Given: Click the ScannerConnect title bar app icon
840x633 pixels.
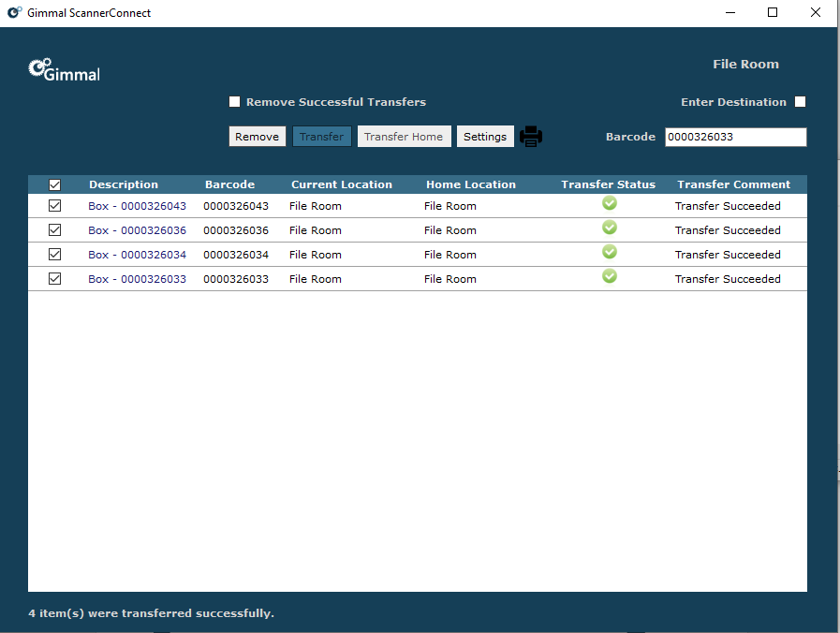Looking at the screenshot, I should (x=14, y=13).
